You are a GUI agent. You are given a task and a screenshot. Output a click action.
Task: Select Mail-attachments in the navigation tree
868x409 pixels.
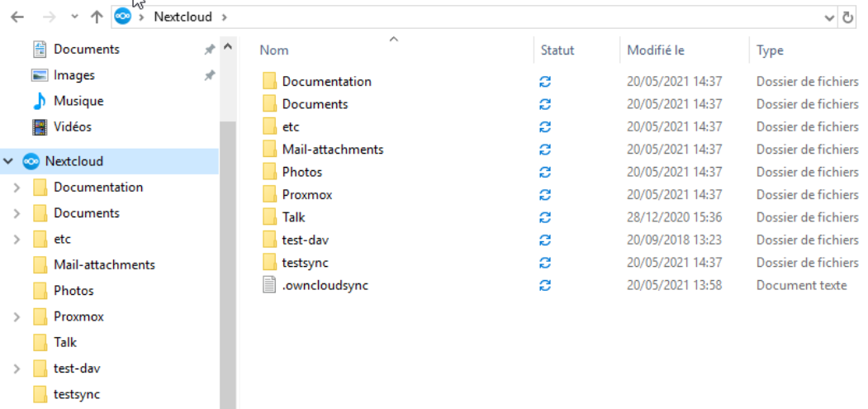click(x=104, y=264)
